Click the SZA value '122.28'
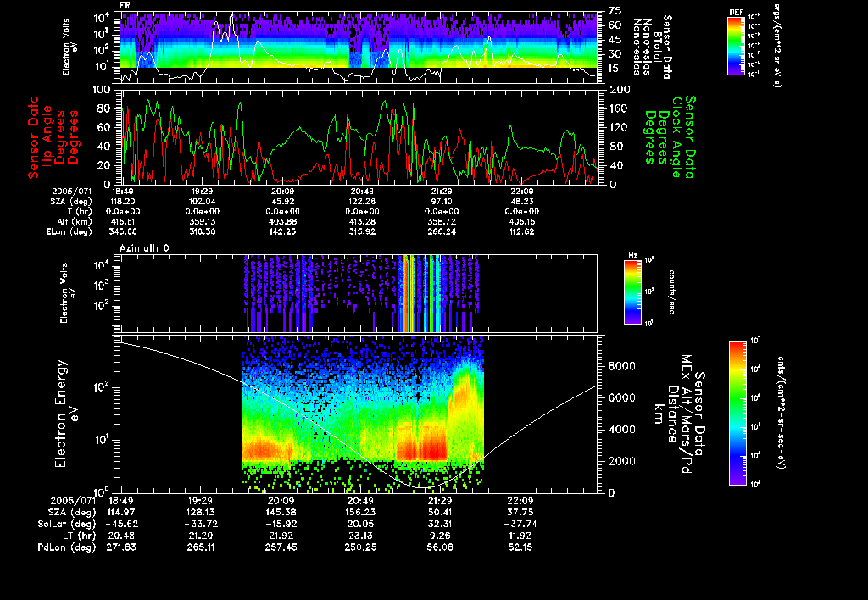This screenshot has height=600, width=868. 361,202
